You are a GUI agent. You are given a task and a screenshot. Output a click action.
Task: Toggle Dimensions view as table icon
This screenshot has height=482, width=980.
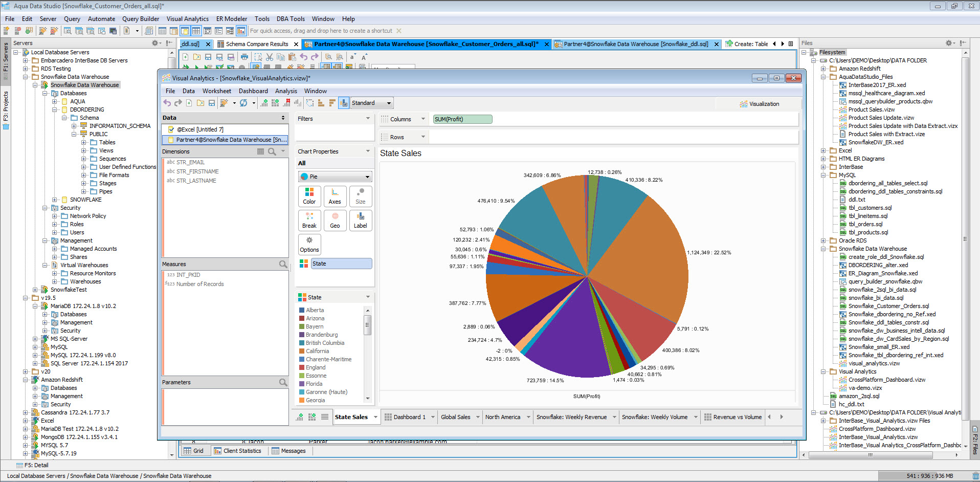[x=261, y=151]
